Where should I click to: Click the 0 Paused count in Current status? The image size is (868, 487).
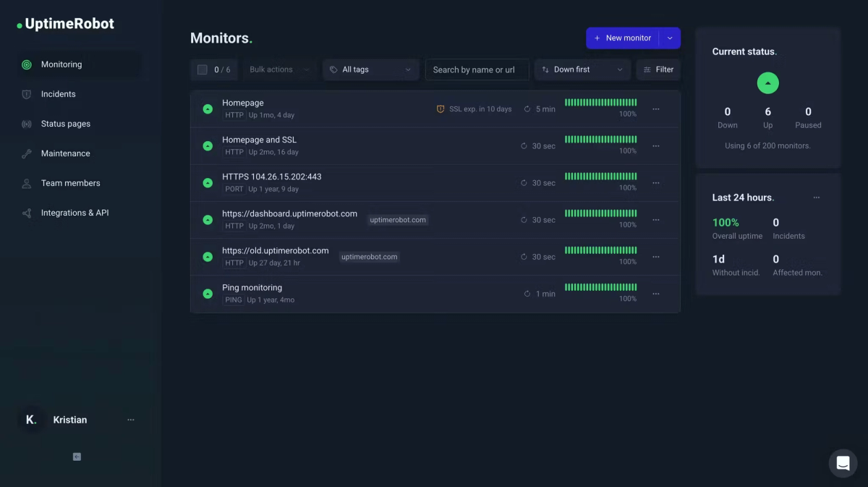[808, 111]
